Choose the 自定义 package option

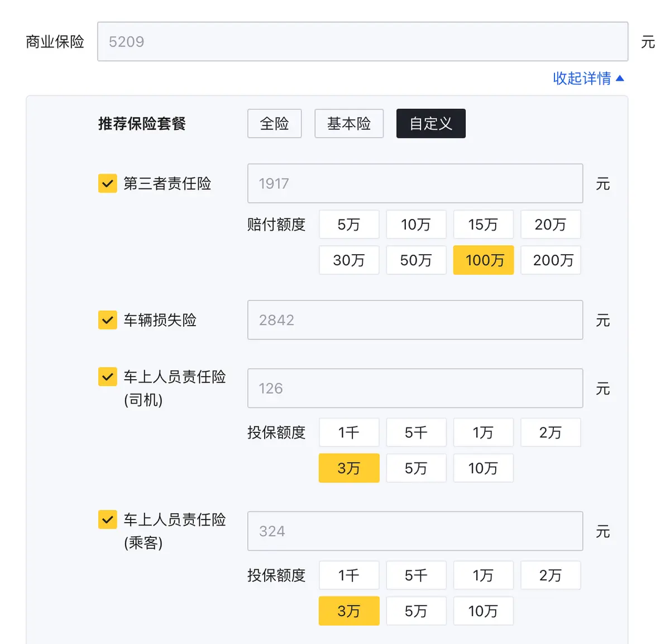click(x=431, y=123)
